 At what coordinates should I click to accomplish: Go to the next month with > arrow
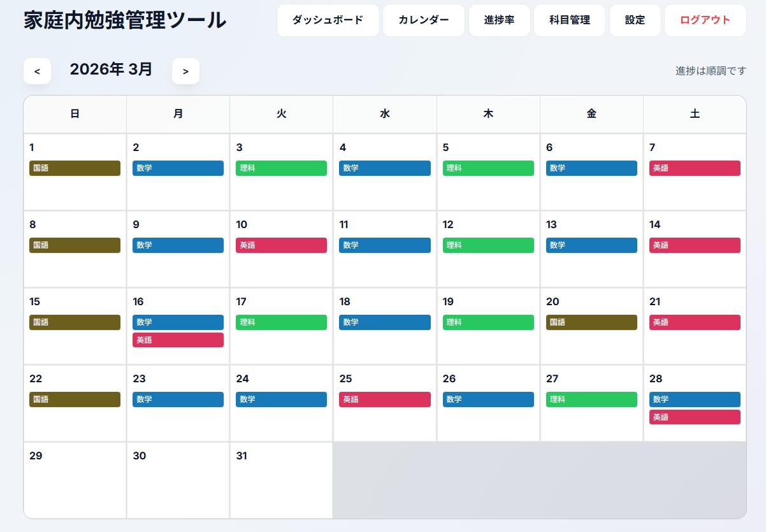pos(185,71)
